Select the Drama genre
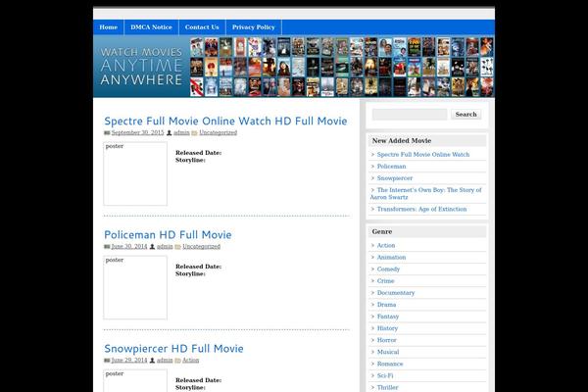 (386, 305)
